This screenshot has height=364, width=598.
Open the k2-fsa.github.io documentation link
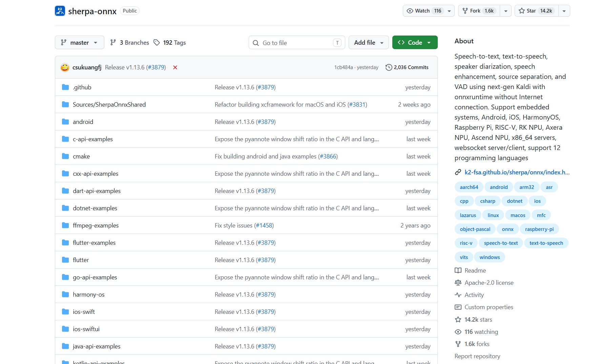pos(517,172)
